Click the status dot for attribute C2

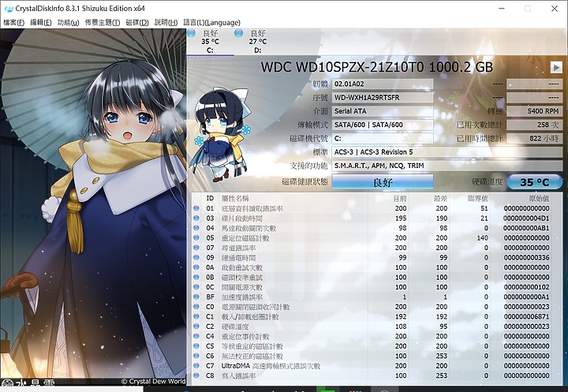pyautogui.click(x=196, y=327)
